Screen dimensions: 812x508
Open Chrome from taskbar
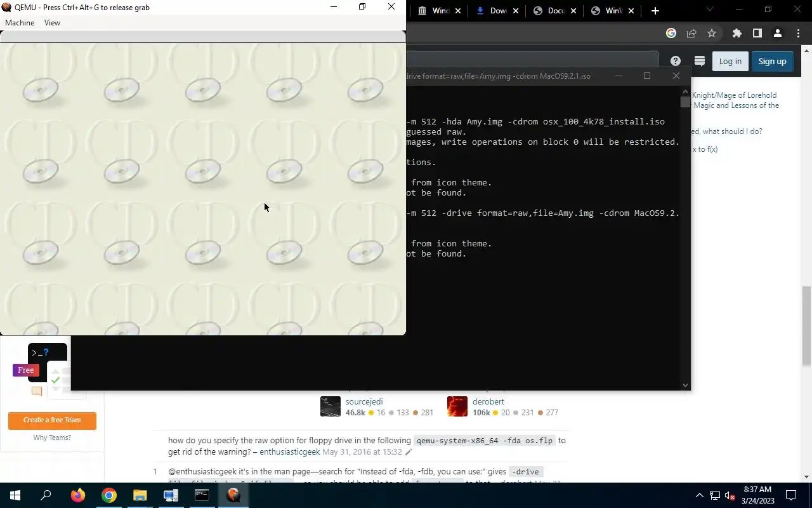109,495
